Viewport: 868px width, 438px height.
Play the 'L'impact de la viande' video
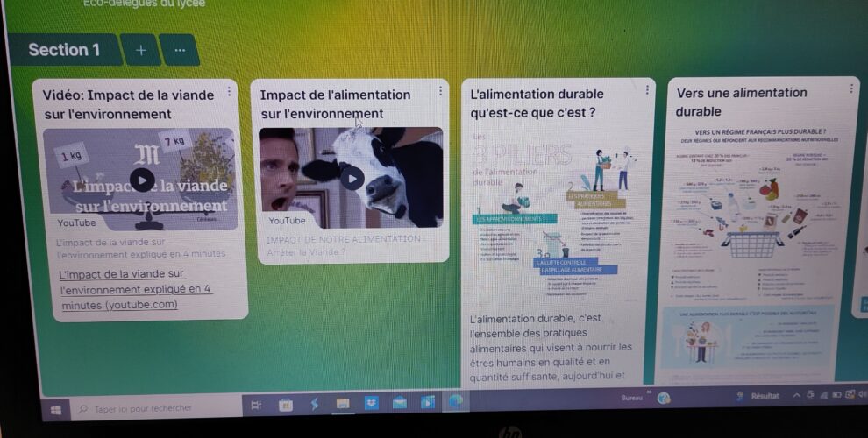pyautogui.click(x=142, y=180)
